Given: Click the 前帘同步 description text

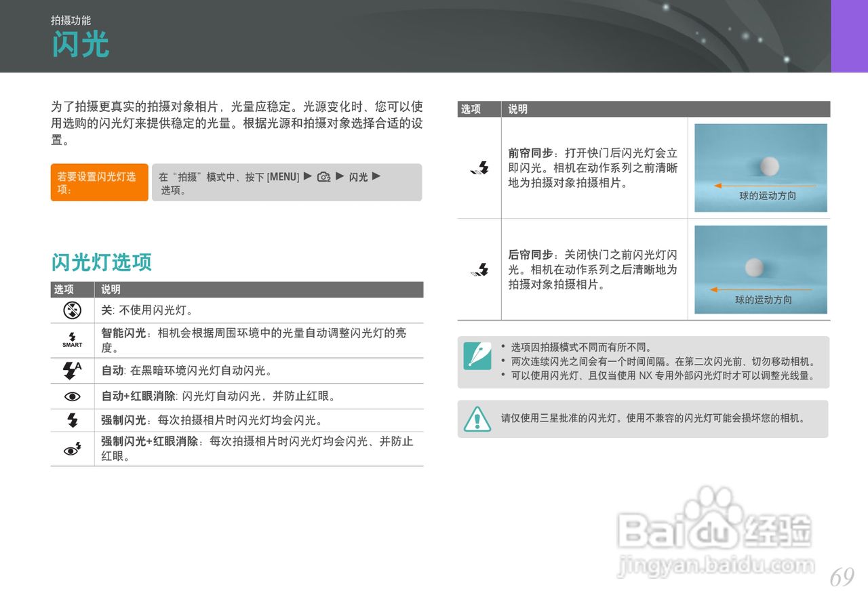Looking at the screenshot, I should tap(593, 168).
